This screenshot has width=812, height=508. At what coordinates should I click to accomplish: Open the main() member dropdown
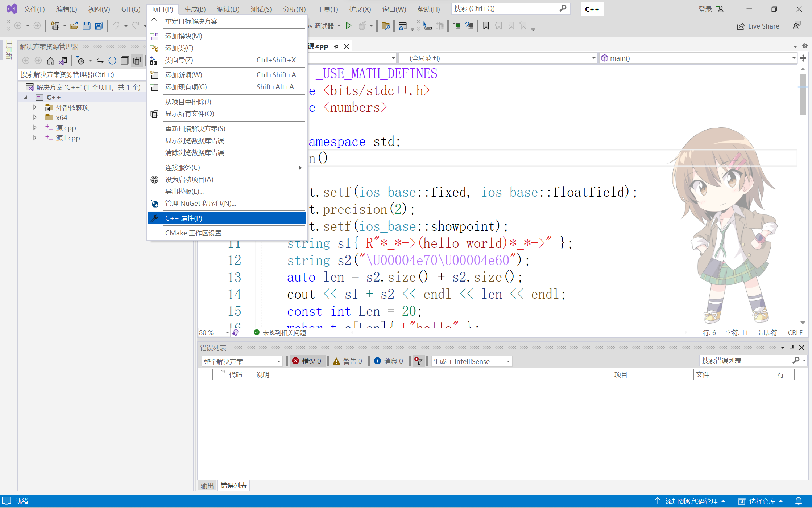[698, 58]
